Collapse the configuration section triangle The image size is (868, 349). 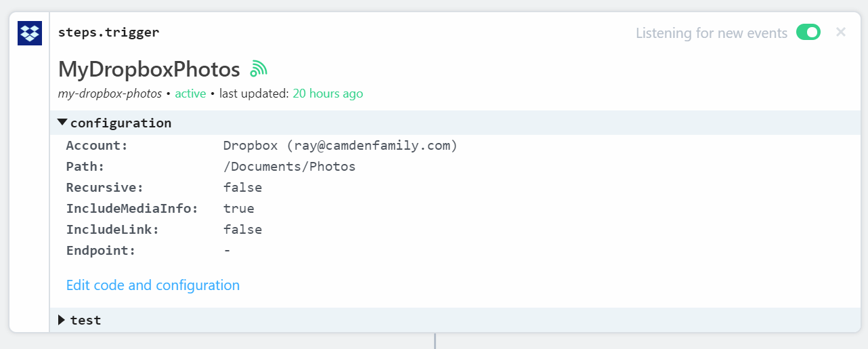(62, 123)
